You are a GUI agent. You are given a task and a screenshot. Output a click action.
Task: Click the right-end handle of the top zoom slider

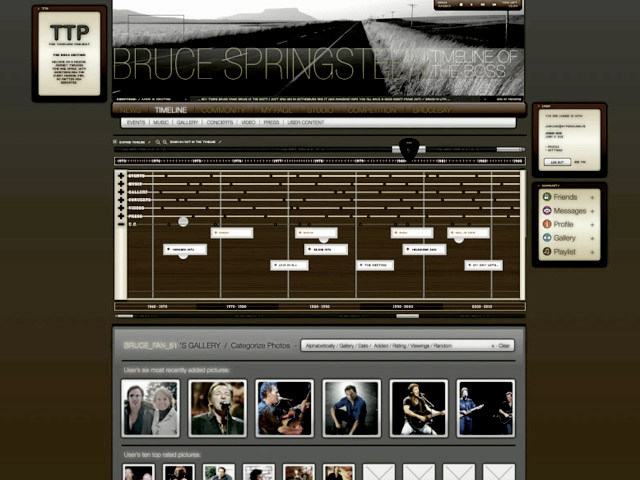click(510, 149)
